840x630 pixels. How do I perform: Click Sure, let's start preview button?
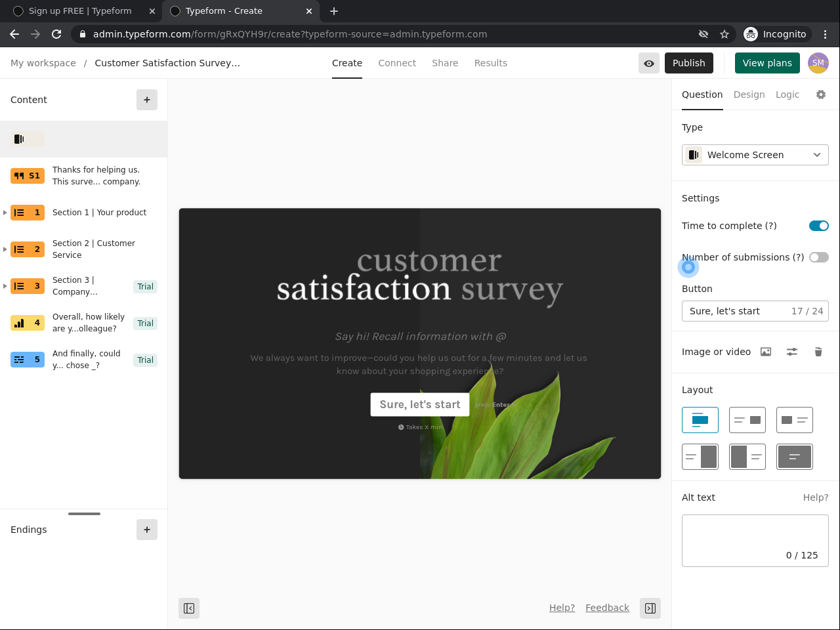(420, 404)
